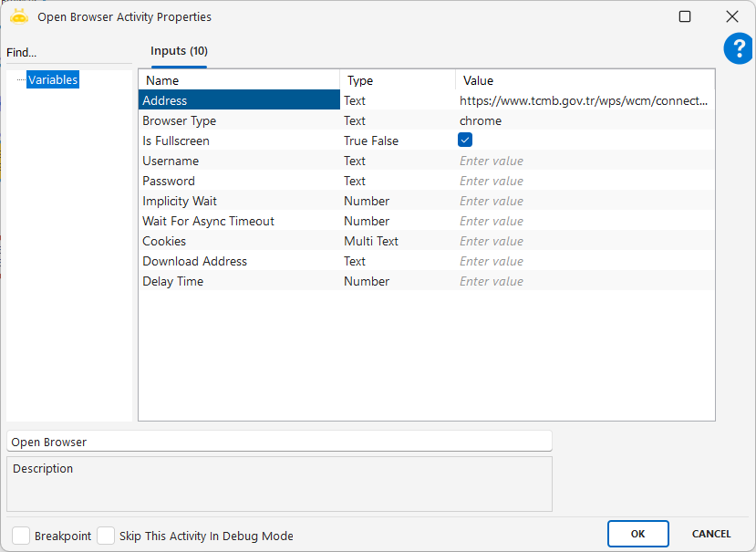Maximize the properties dialog window
The height and width of the screenshot is (552, 756).
pos(685,16)
